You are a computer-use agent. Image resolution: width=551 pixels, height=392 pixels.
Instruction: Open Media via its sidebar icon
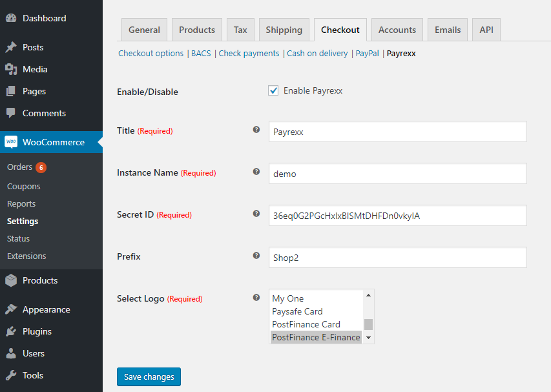(x=11, y=69)
